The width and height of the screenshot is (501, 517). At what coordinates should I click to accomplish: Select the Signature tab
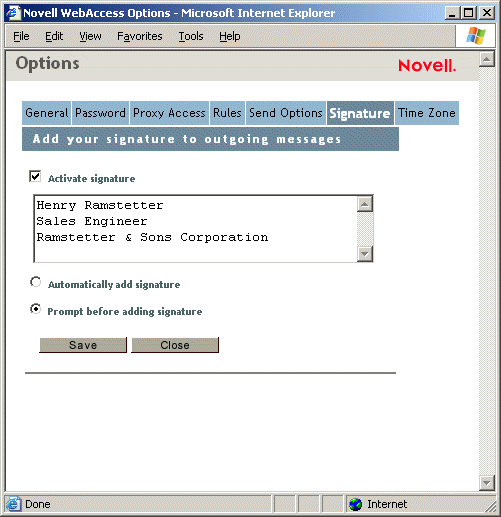(x=360, y=113)
